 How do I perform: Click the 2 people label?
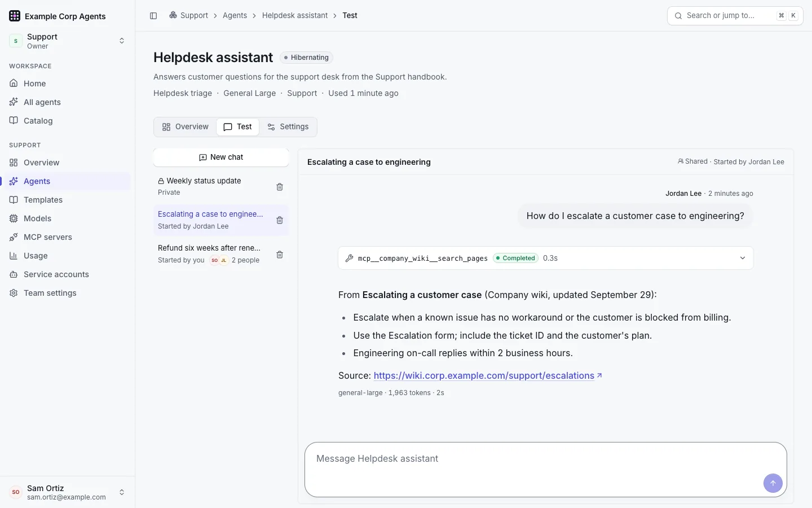(246, 260)
